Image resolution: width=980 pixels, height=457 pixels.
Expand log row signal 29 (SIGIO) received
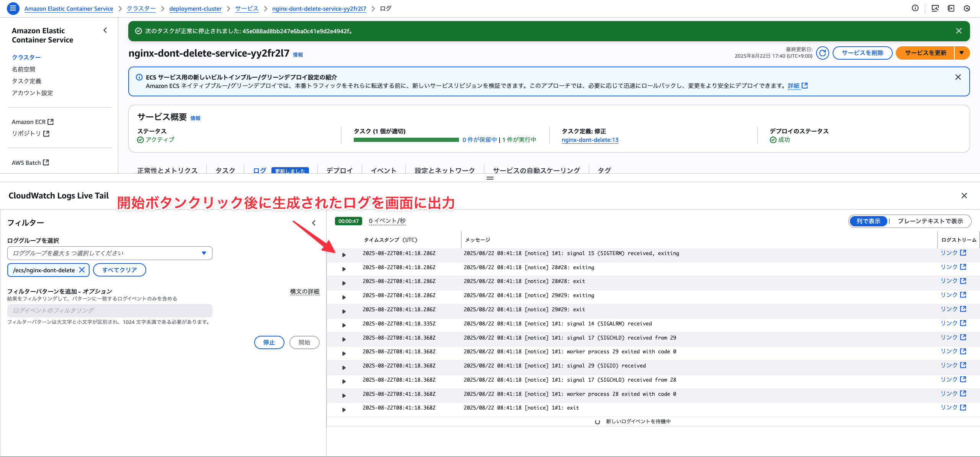[x=344, y=368]
